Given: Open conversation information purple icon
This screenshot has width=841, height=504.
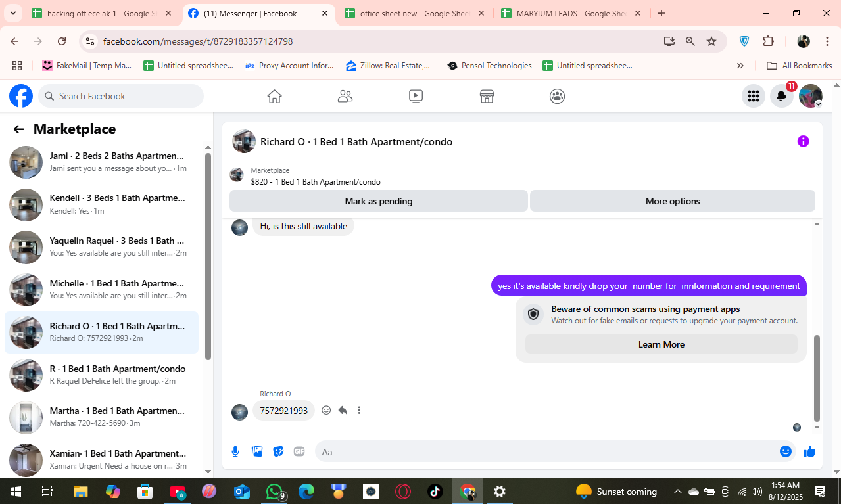Looking at the screenshot, I should coord(803,141).
